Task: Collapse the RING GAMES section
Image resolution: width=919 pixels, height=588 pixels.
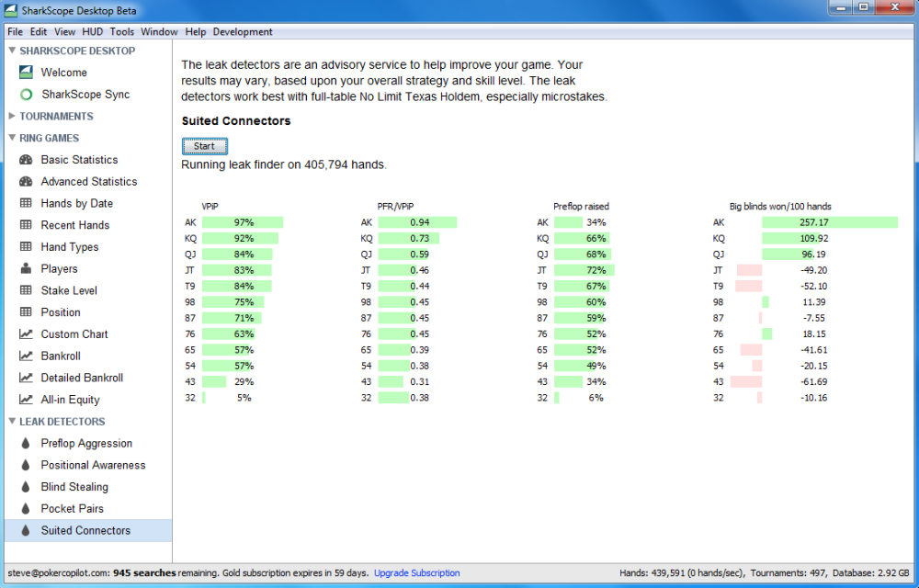Action: (12, 138)
